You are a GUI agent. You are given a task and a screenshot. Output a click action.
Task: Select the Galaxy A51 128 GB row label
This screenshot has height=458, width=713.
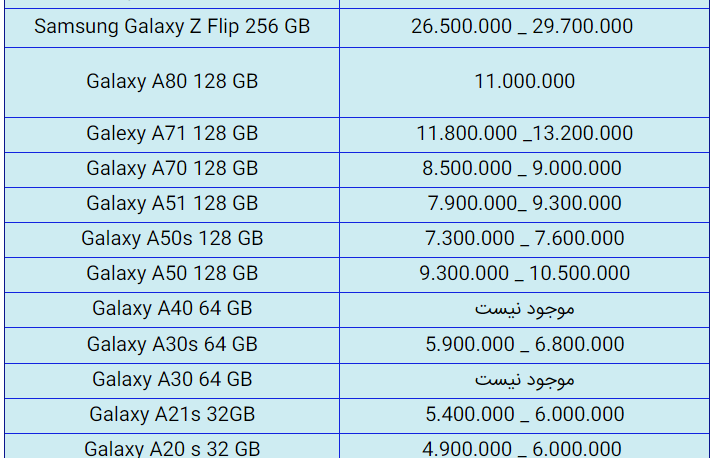[x=172, y=203]
